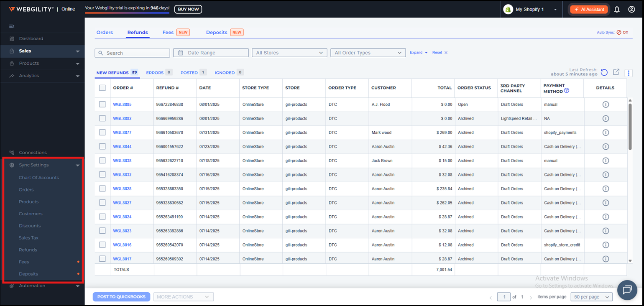Screen dimensions: 644x306
Task: Click the Search input field
Action: pyautogui.click(x=133, y=53)
